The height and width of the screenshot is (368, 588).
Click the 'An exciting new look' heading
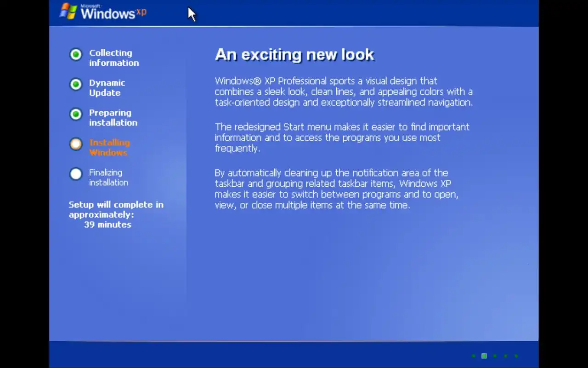click(294, 55)
